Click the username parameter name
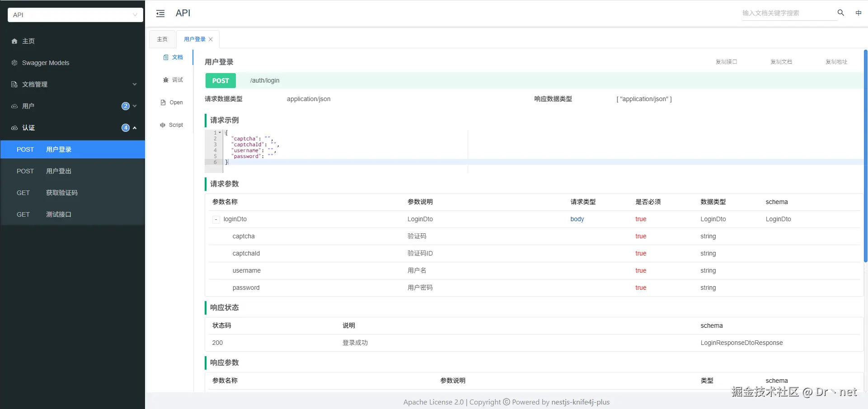 (x=247, y=271)
